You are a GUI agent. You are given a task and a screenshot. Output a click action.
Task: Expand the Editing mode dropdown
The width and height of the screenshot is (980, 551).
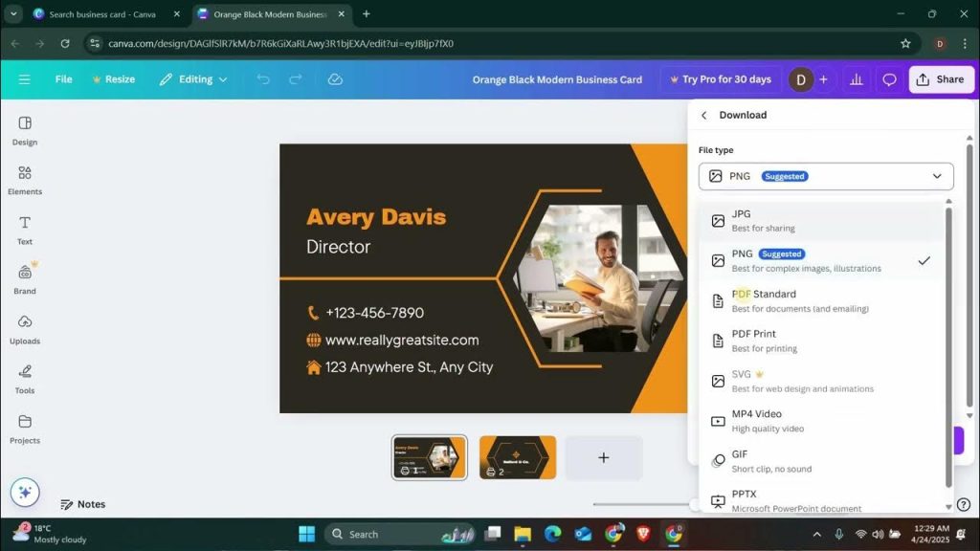[x=194, y=79]
